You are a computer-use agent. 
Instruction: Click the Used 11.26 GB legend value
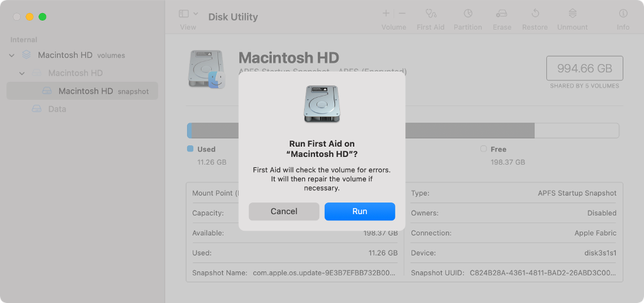tap(211, 163)
